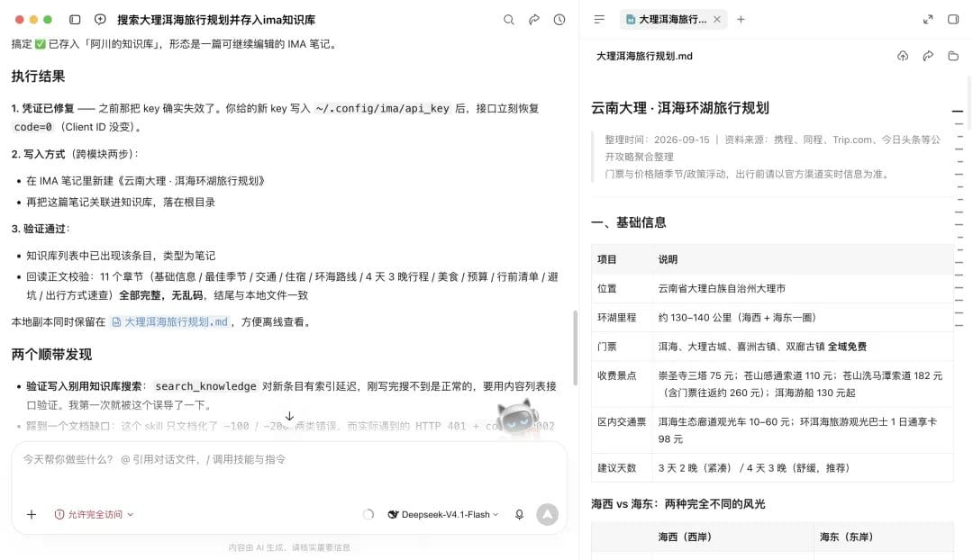Open 允许完全访问 permission dropdown

[x=95, y=514]
